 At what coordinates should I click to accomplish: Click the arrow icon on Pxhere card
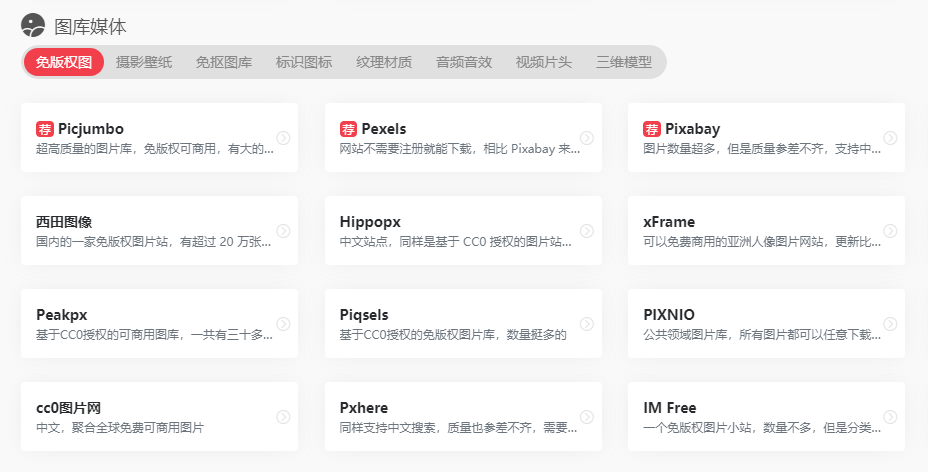587,417
